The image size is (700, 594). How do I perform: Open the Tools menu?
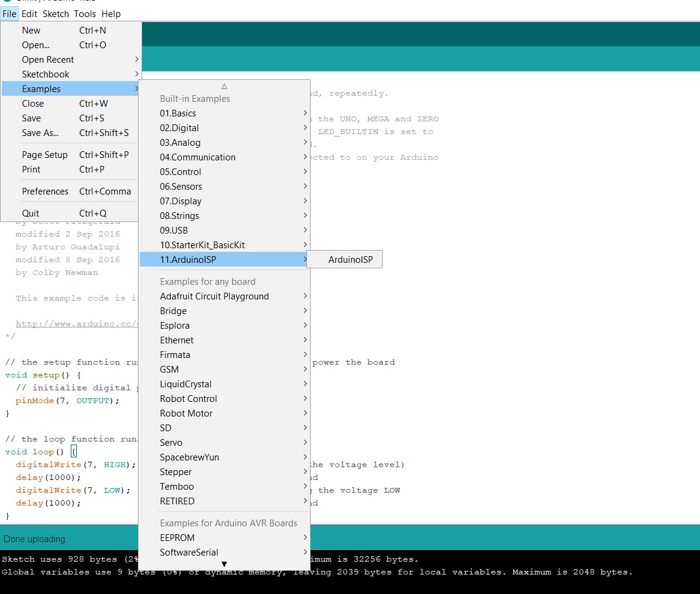(85, 14)
